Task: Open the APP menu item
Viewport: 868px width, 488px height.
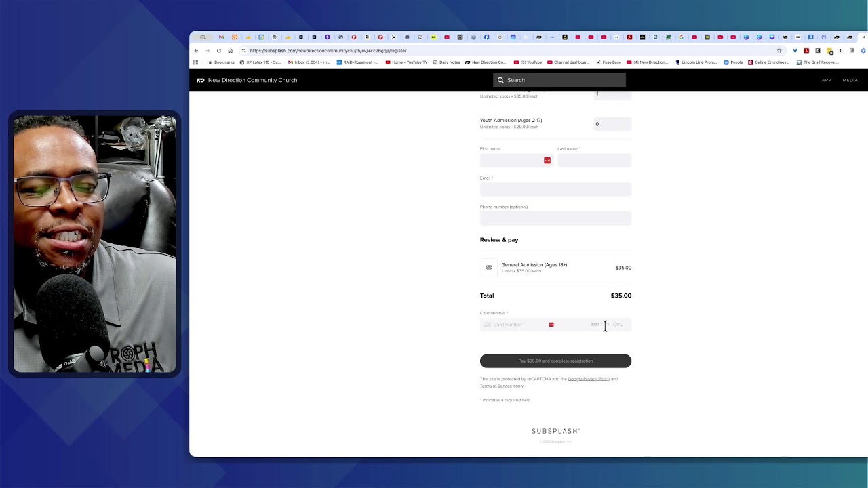Action: [827, 80]
